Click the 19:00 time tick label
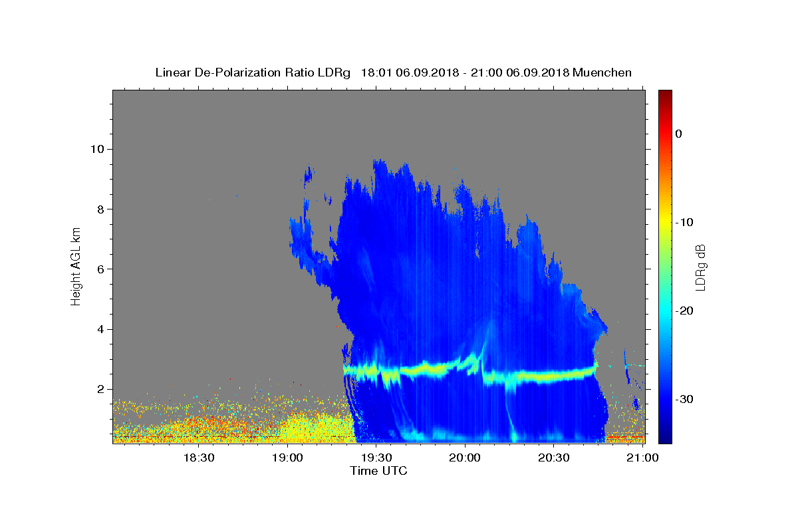The height and width of the screenshot is (532, 798). pyautogui.click(x=287, y=458)
